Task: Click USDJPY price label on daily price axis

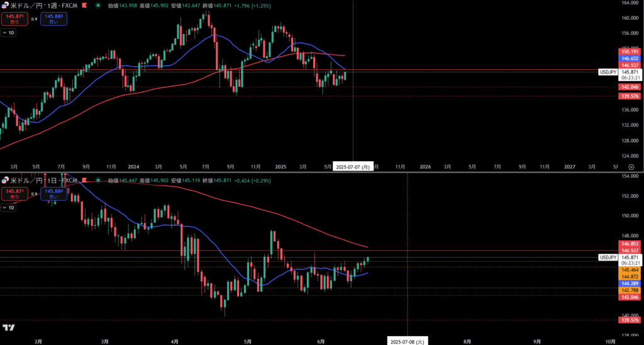Action: 608,257
